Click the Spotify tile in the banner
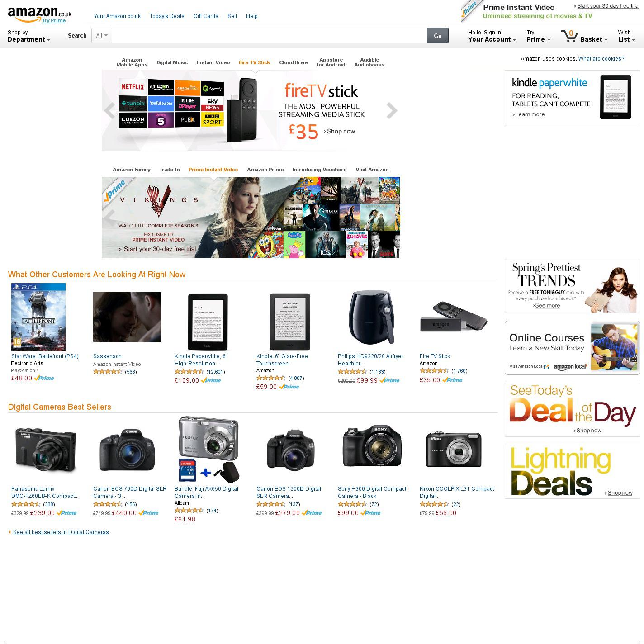The height and width of the screenshot is (644, 644). [x=212, y=89]
